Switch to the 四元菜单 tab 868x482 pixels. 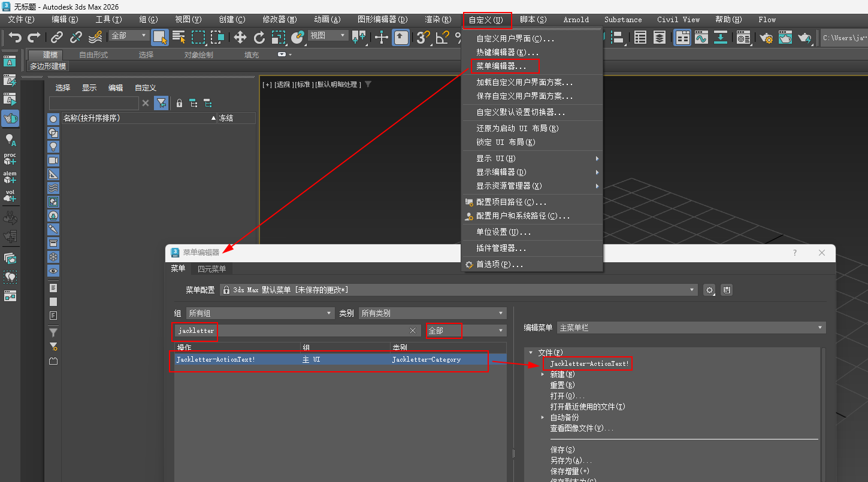(x=212, y=269)
